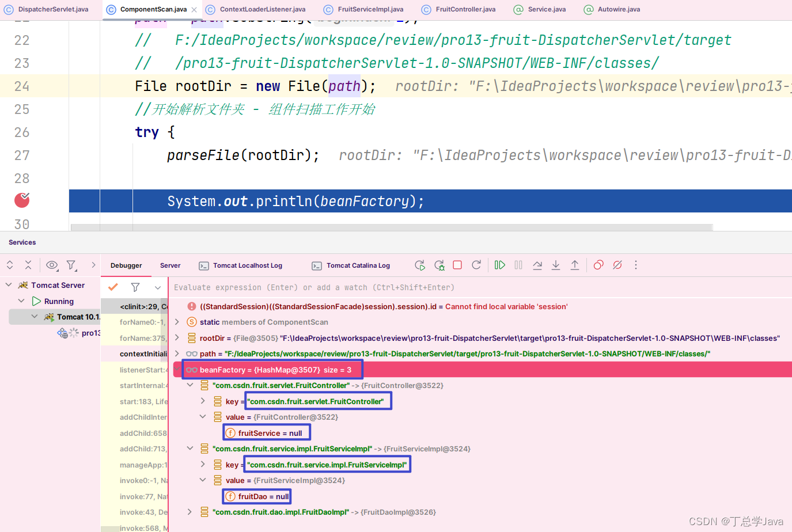Expand the FruitController key node
Image resolution: width=792 pixels, height=532 pixels.
[x=203, y=401]
